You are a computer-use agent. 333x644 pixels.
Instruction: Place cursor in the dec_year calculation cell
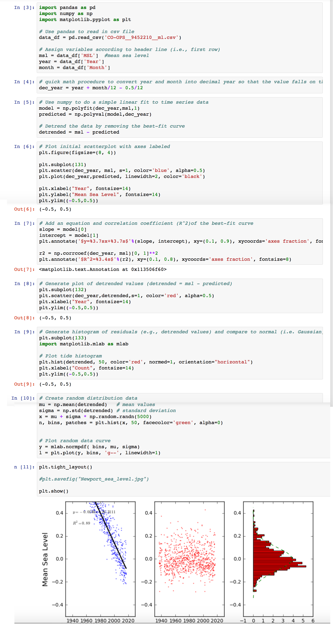pyautogui.click(x=180, y=85)
